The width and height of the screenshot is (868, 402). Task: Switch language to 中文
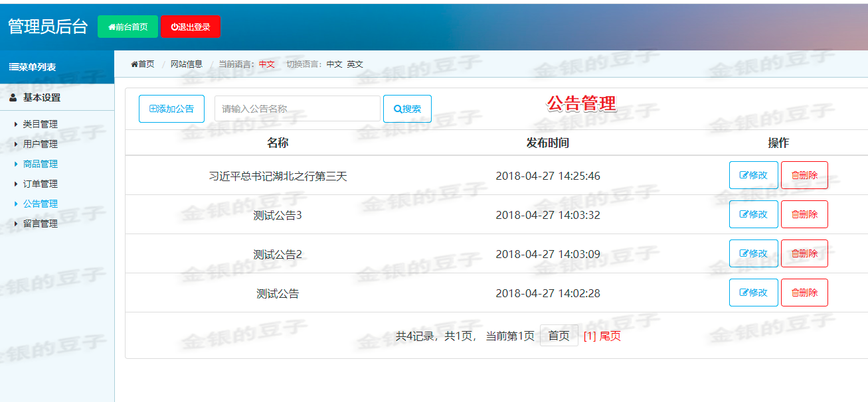point(334,64)
